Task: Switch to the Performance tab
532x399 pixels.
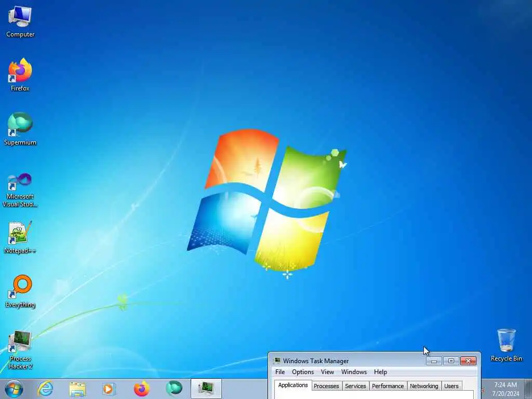Action: tap(388, 386)
